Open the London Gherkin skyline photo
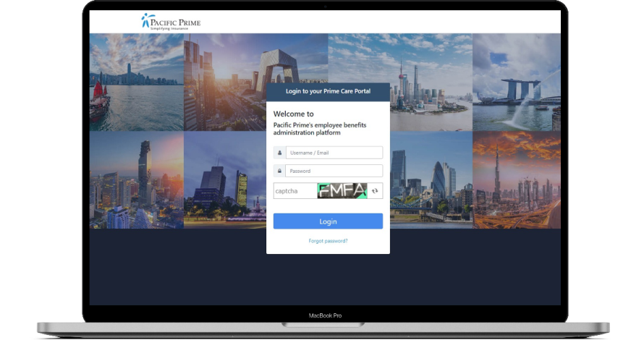The width and height of the screenshot is (644, 348). tap(431, 179)
